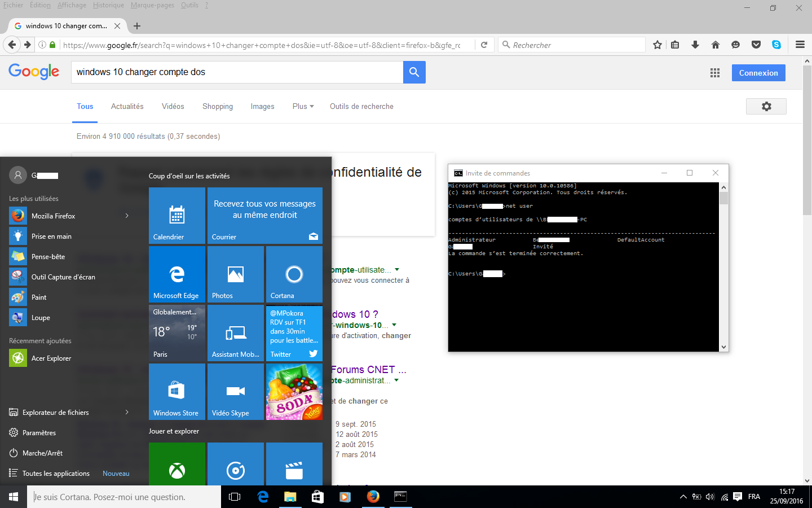Screen dimensions: 812x508
Task: Click Firefox Rechercher search box
Action: pyautogui.click(x=571, y=45)
